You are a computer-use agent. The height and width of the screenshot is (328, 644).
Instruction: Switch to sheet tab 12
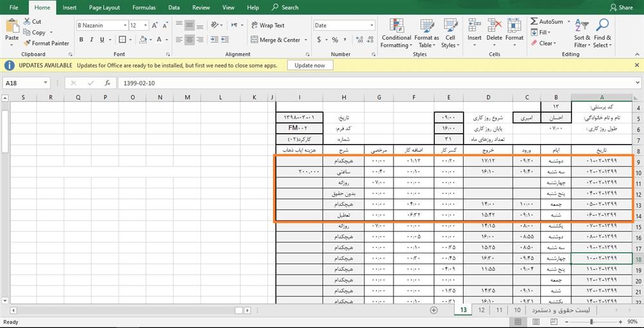point(481,310)
